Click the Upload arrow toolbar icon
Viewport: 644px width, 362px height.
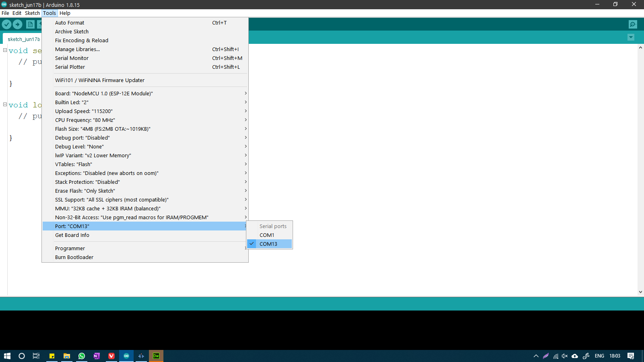pos(18,24)
